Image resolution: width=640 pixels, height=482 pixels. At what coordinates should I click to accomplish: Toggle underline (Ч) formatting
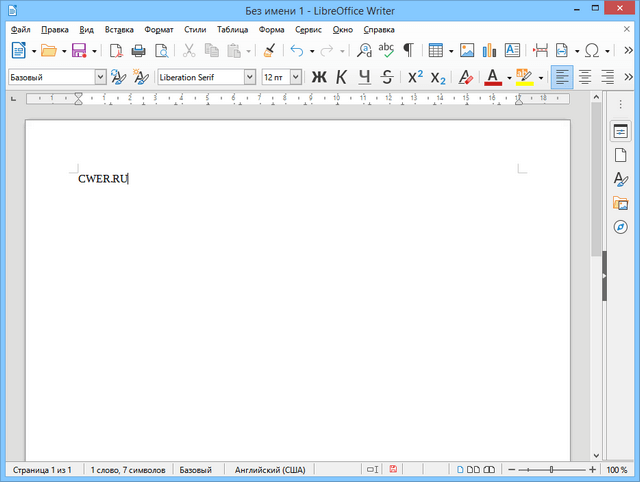[x=364, y=77]
